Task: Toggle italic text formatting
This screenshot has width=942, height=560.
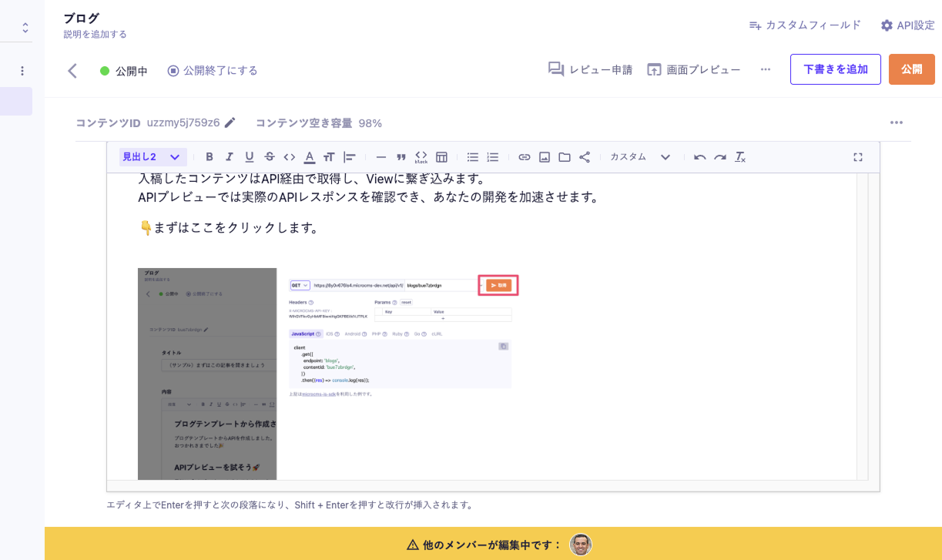Action: click(x=230, y=157)
